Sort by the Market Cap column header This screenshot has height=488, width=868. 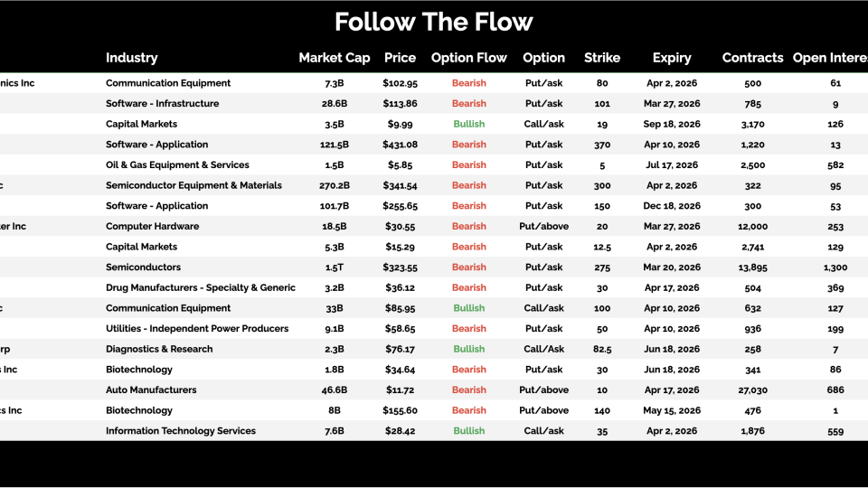[x=335, y=58]
